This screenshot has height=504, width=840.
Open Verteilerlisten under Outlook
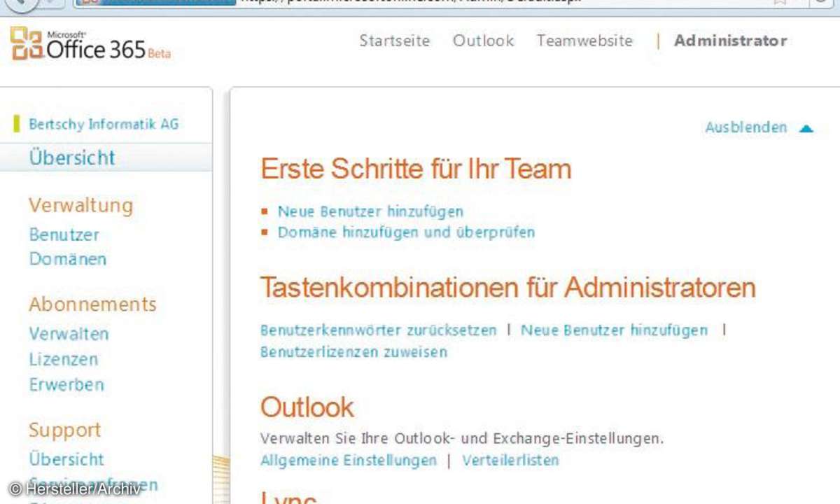click(510, 460)
